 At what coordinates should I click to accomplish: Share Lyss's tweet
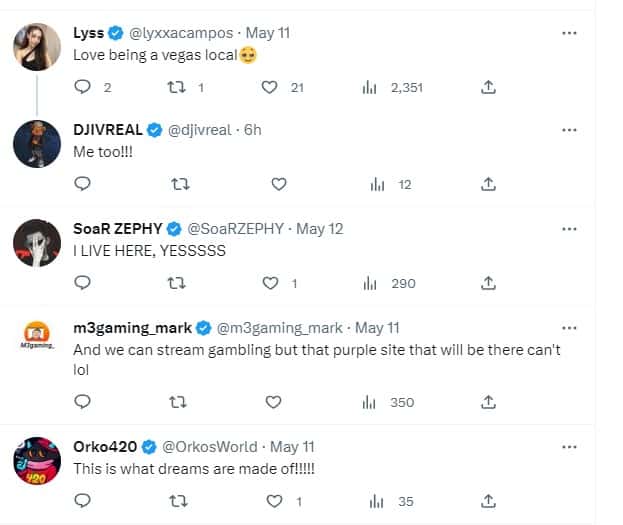point(488,87)
